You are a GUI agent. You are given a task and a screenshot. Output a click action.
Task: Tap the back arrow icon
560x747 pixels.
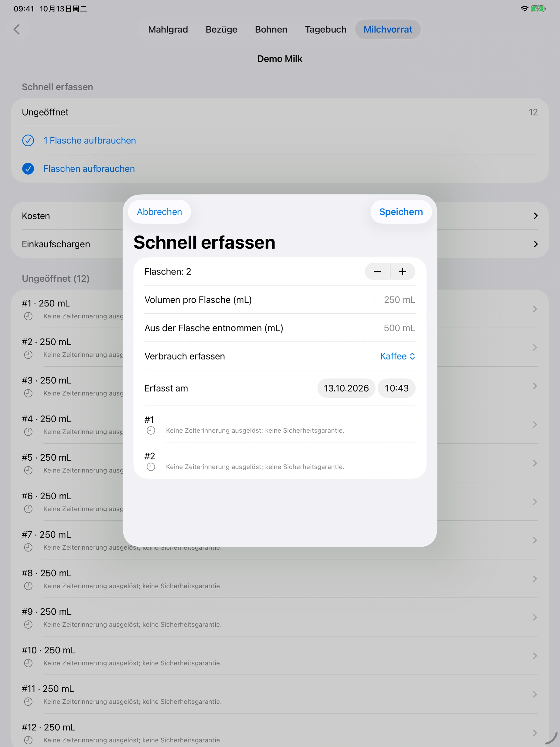(x=16, y=29)
